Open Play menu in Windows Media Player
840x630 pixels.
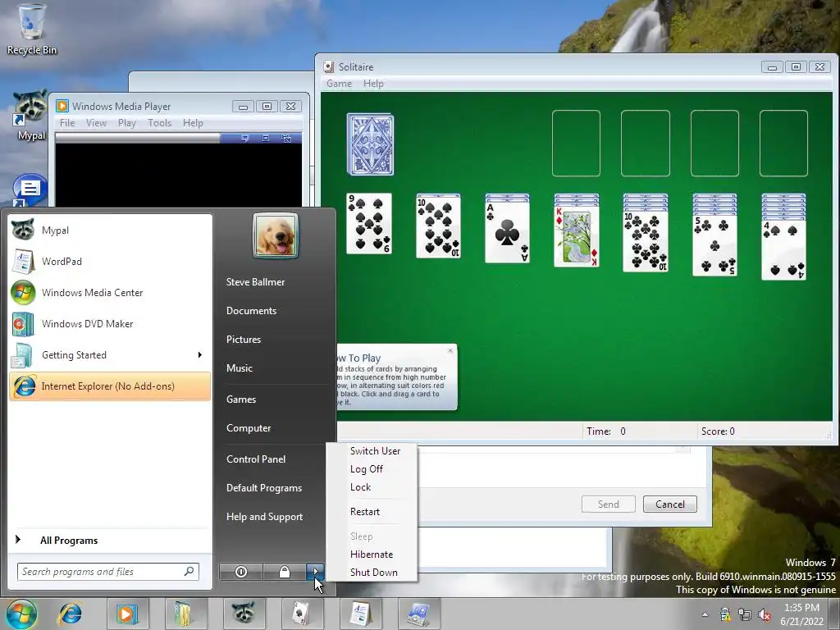tap(127, 123)
